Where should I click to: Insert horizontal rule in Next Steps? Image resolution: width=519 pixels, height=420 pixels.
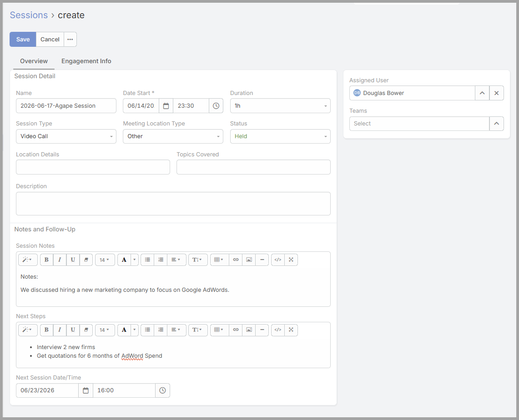tap(262, 330)
